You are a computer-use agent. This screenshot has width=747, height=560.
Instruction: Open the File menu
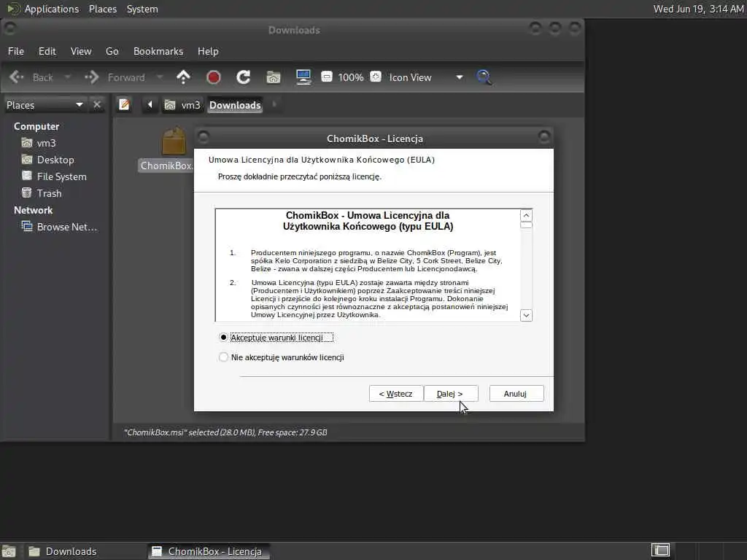16,51
